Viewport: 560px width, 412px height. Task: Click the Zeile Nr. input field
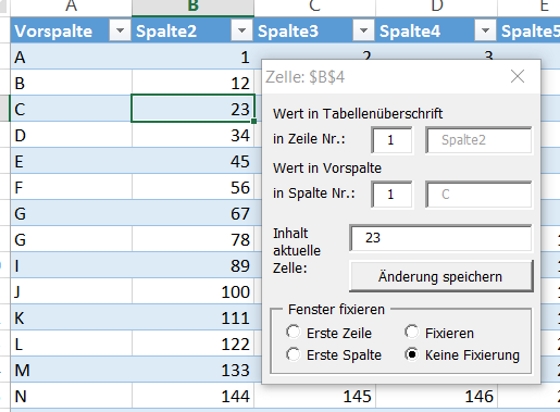391,140
